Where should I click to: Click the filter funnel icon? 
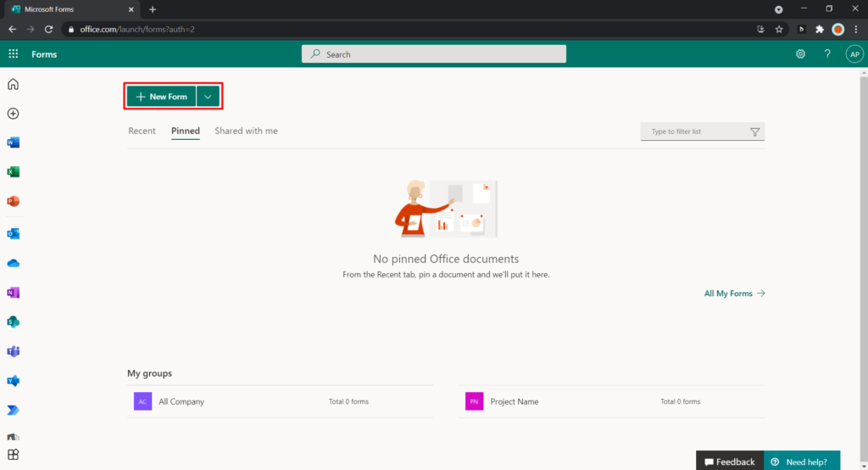coord(754,131)
